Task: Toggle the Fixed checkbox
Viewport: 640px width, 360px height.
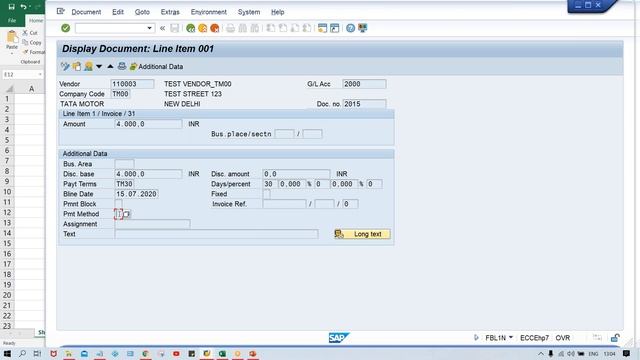Action: [x=267, y=194]
